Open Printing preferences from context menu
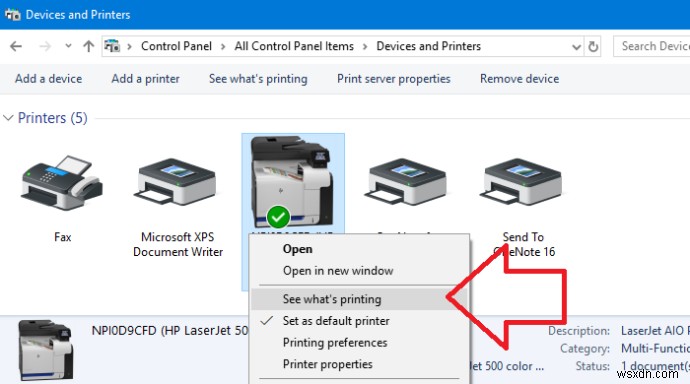The width and height of the screenshot is (690, 384). [360, 342]
